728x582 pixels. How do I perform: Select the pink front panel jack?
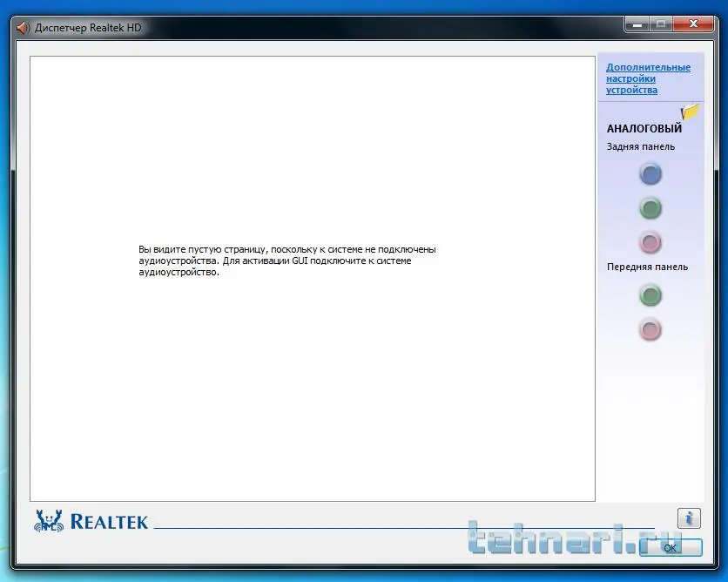650,330
